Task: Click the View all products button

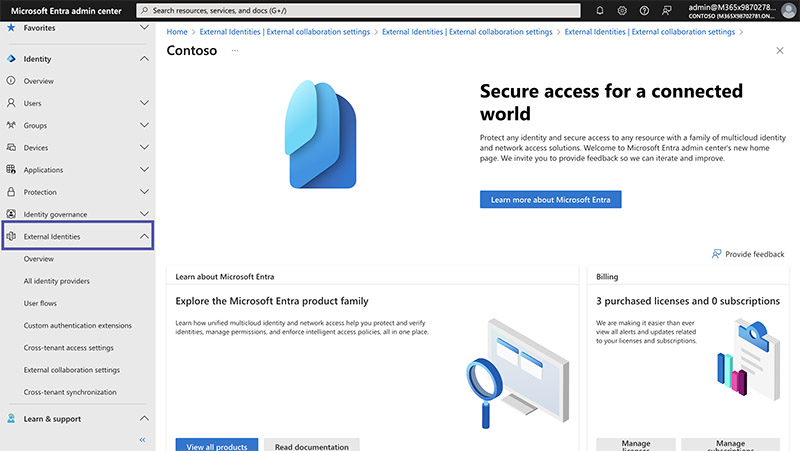Action: (216, 445)
